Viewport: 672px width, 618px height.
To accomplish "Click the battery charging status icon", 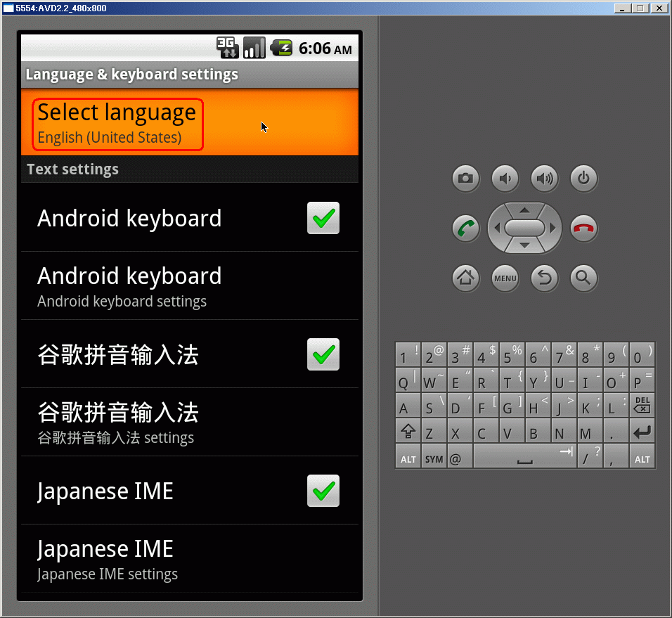I will pos(281,48).
